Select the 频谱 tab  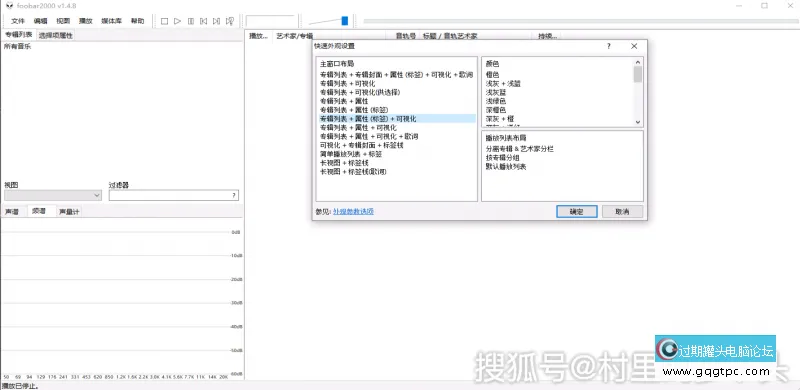pyautogui.click(x=38, y=211)
